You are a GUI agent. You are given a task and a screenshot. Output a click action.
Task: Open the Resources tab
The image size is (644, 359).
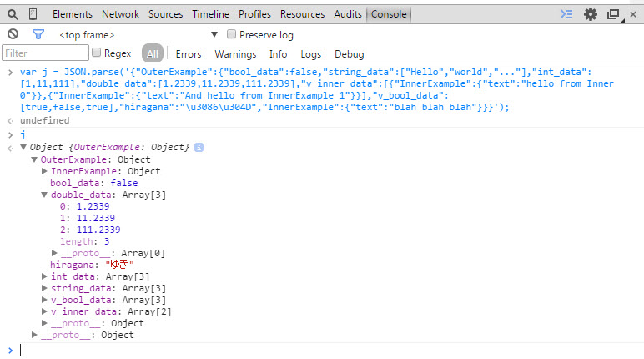[x=302, y=14]
